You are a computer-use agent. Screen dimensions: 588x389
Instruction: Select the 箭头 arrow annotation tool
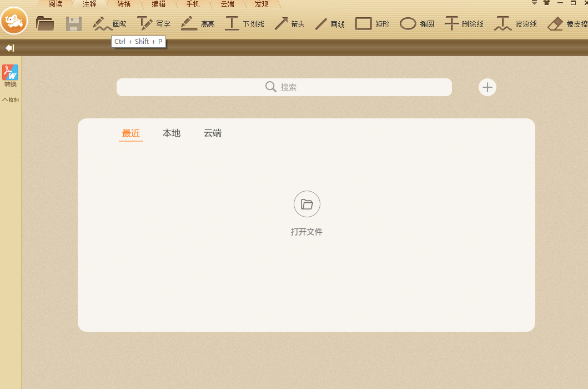pos(289,23)
